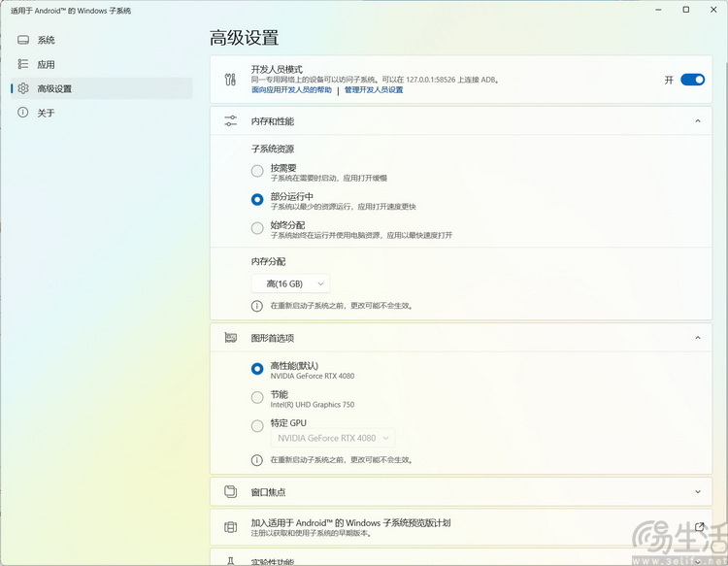Select the 部分运行中 radio option

257,200
